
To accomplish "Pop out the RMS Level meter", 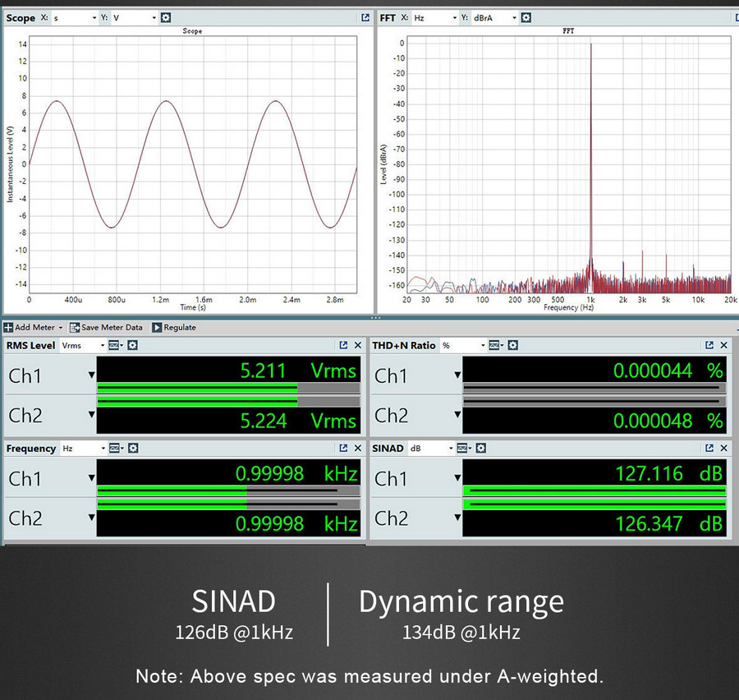I will pyautogui.click(x=343, y=345).
